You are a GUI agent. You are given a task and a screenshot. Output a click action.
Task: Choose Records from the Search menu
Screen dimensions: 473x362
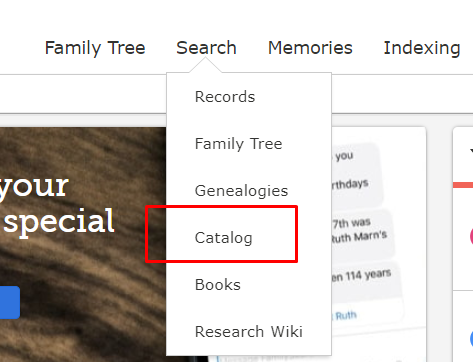coord(225,97)
